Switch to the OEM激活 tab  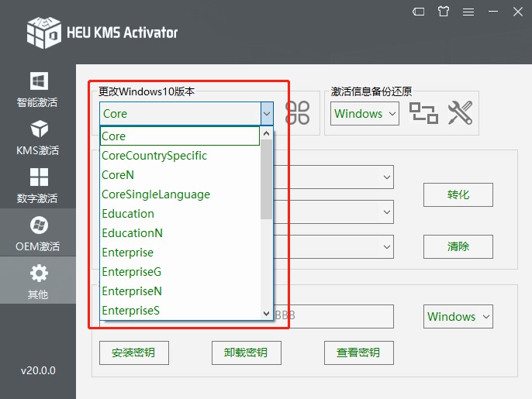coord(38,232)
